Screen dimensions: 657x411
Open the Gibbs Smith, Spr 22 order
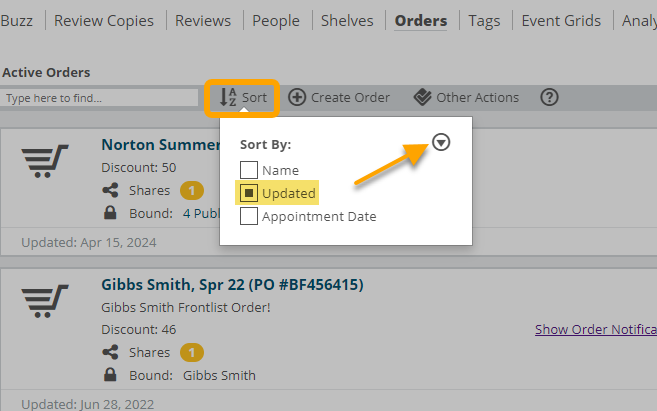(232, 285)
